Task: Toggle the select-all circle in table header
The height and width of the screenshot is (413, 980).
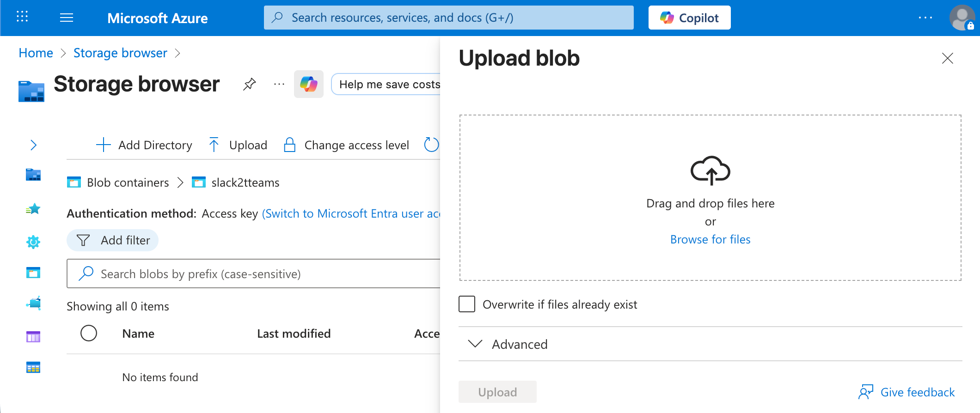Action: coord(89,333)
